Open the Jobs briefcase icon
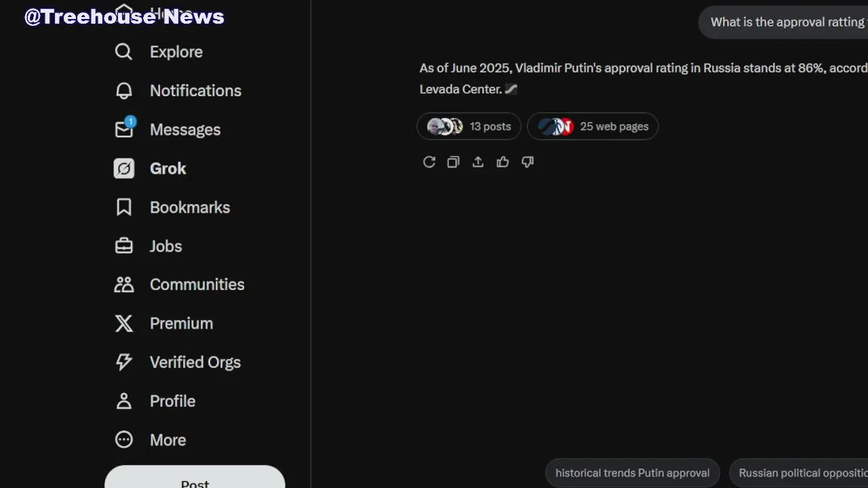The height and width of the screenshot is (488, 868). point(123,246)
